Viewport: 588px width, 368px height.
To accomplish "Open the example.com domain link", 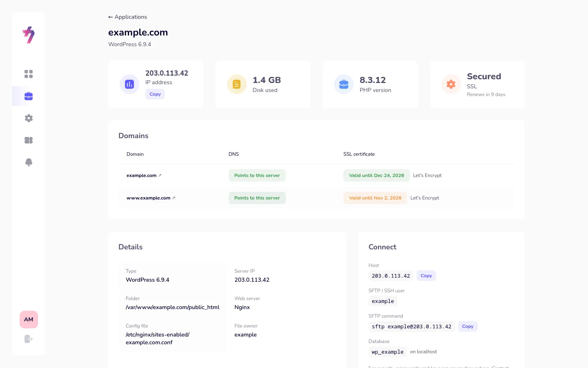I will point(141,175).
